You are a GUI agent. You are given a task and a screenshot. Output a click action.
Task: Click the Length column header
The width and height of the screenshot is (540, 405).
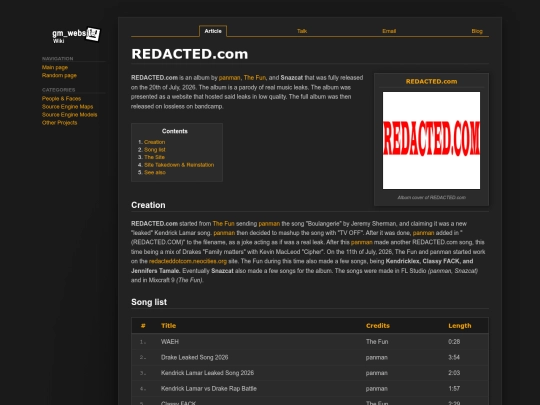click(459, 326)
